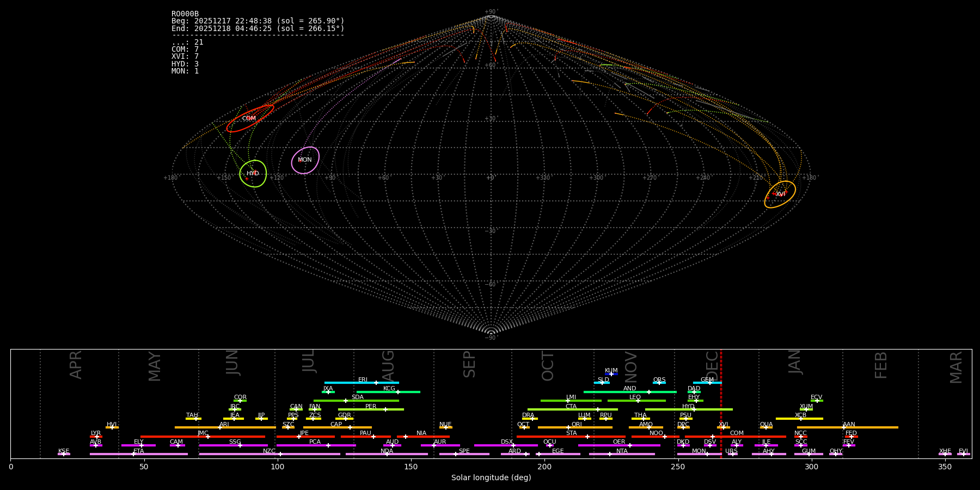Click the 200 tick on longitude axis
The height and width of the screenshot is (490, 980).
coord(544,467)
